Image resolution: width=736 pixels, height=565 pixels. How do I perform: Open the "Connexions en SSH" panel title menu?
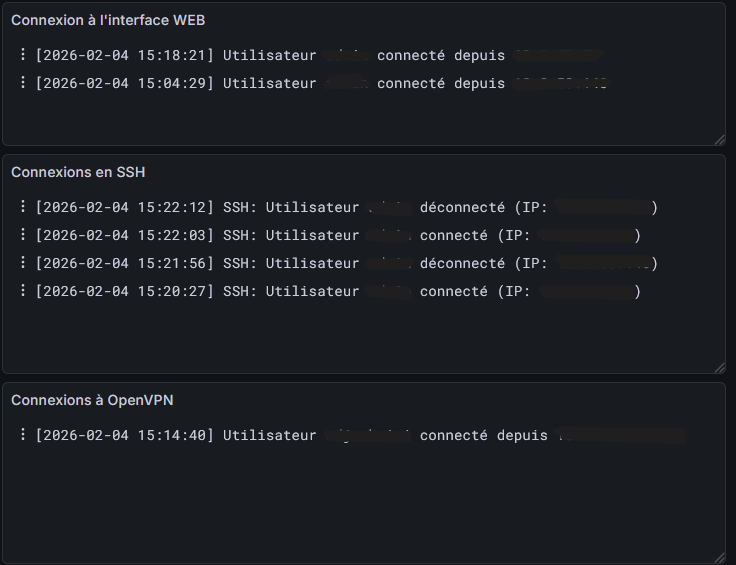click(78, 172)
